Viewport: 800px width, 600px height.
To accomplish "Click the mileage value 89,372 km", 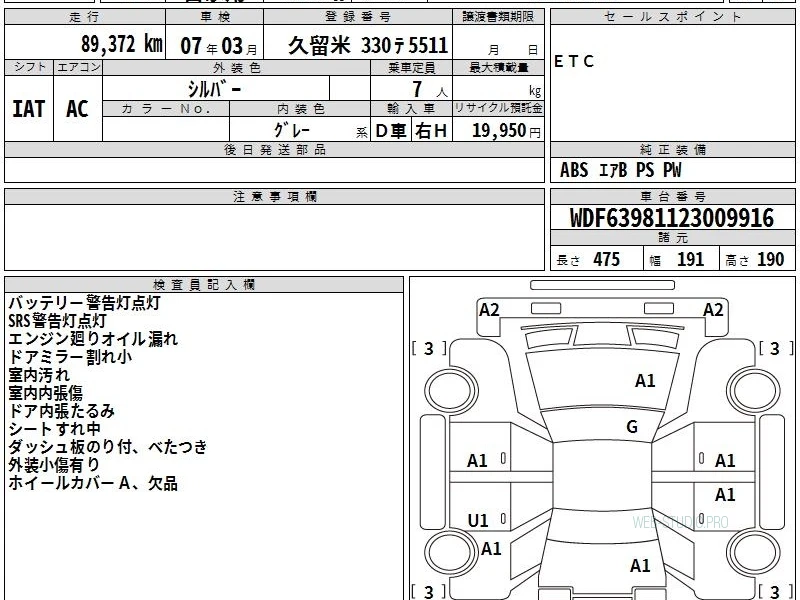I will point(122,44).
